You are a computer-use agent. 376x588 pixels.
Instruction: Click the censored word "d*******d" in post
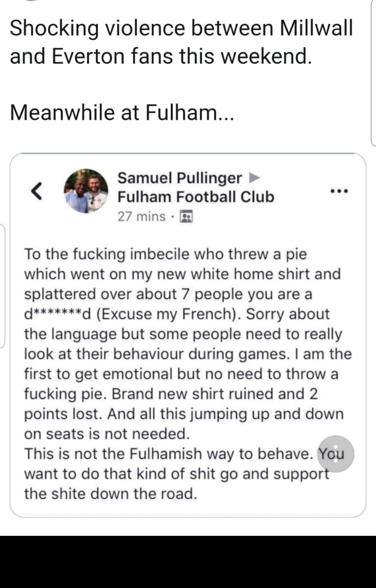(58, 314)
